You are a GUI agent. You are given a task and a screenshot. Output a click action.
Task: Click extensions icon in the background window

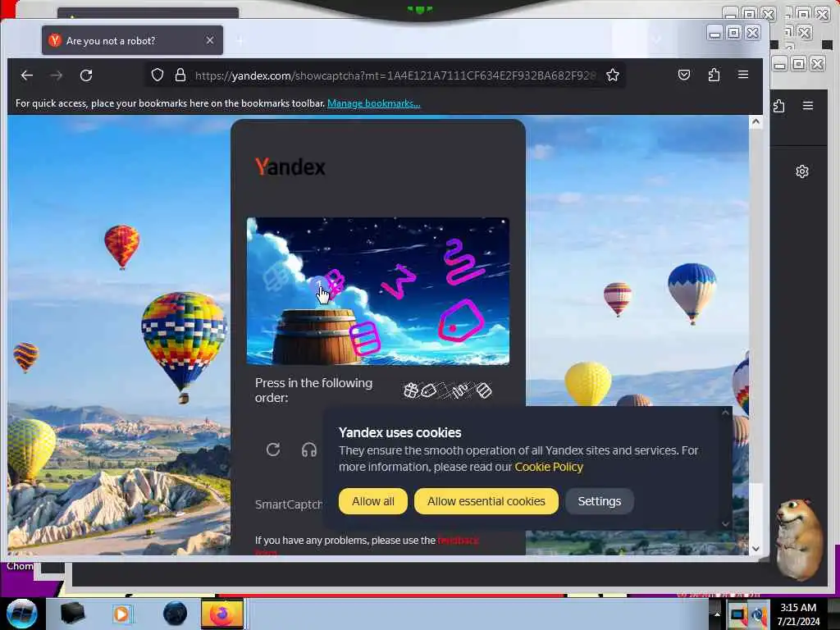[x=779, y=106]
